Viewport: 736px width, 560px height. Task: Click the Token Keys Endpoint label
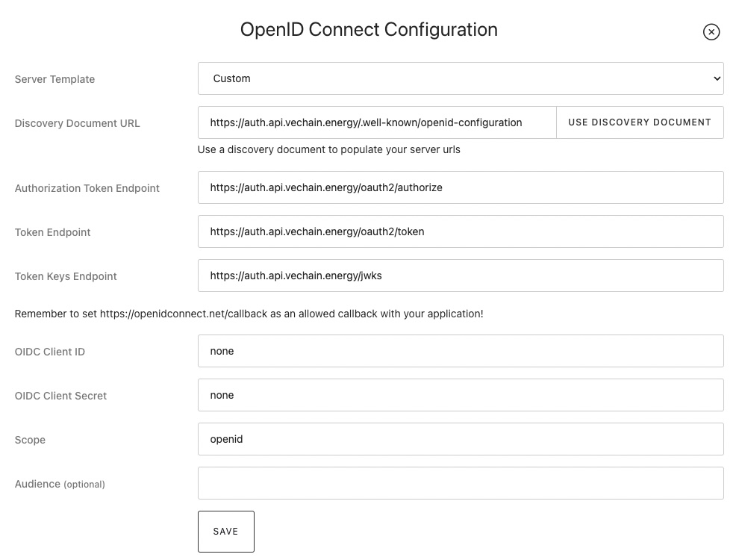[66, 276]
